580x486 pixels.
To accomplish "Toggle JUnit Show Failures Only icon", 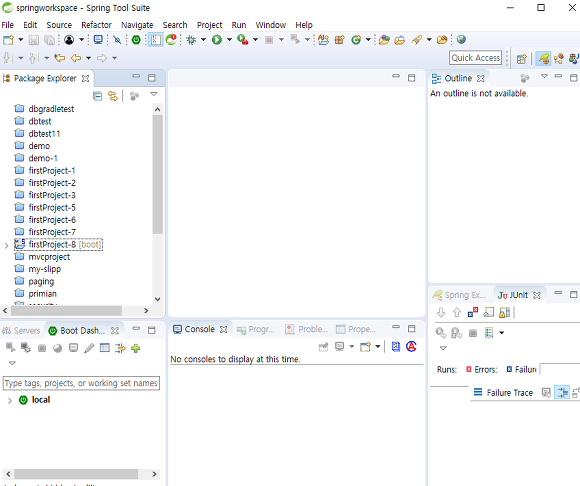I will tap(473, 313).
